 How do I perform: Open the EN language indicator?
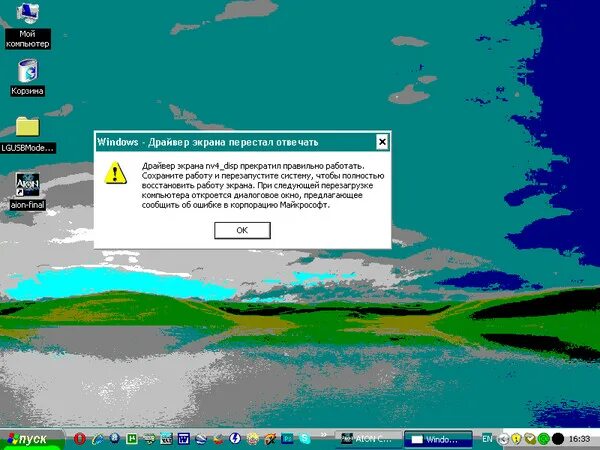point(487,439)
